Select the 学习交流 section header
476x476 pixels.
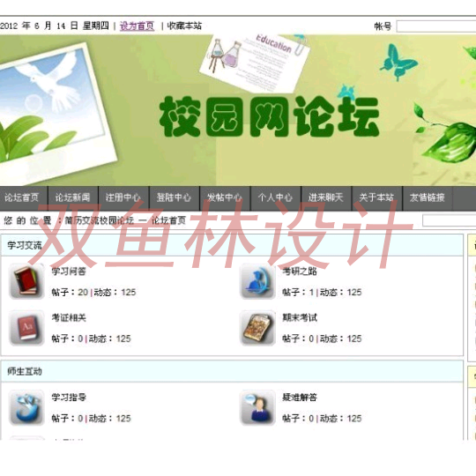coord(232,245)
